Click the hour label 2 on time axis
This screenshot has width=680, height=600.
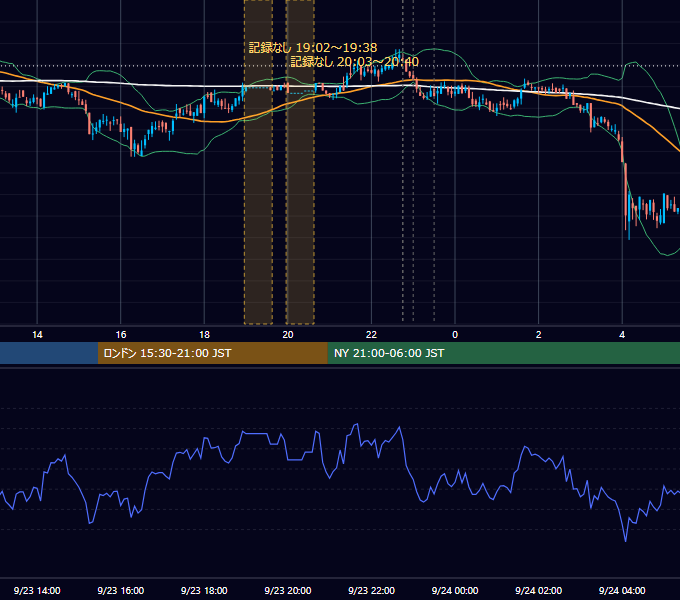[x=539, y=335]
